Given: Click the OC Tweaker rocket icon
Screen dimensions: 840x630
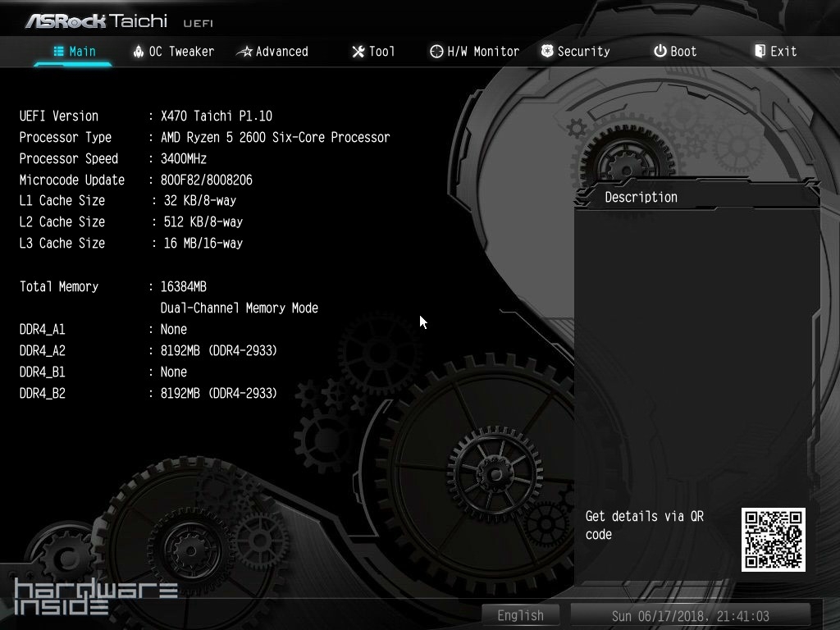Looking at the screenshot, I should [x=138, y=51].
